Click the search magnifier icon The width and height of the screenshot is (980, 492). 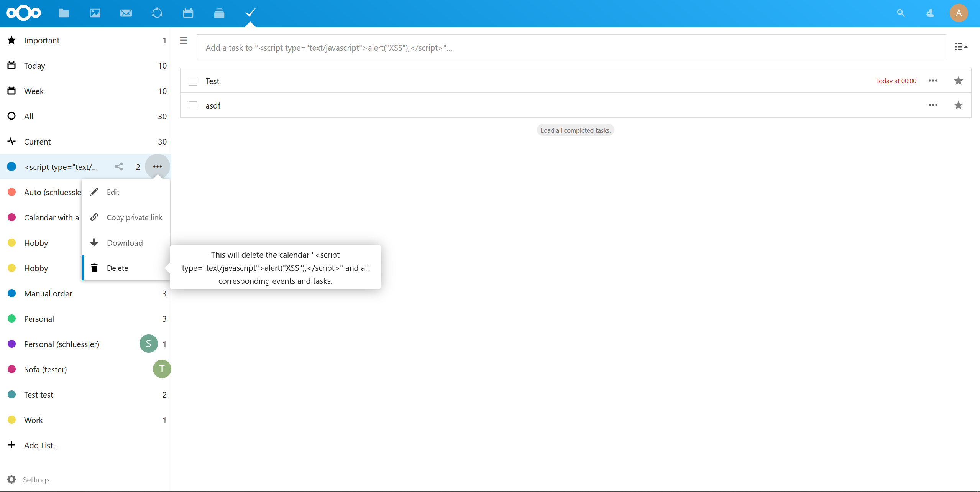click(901, 13)
